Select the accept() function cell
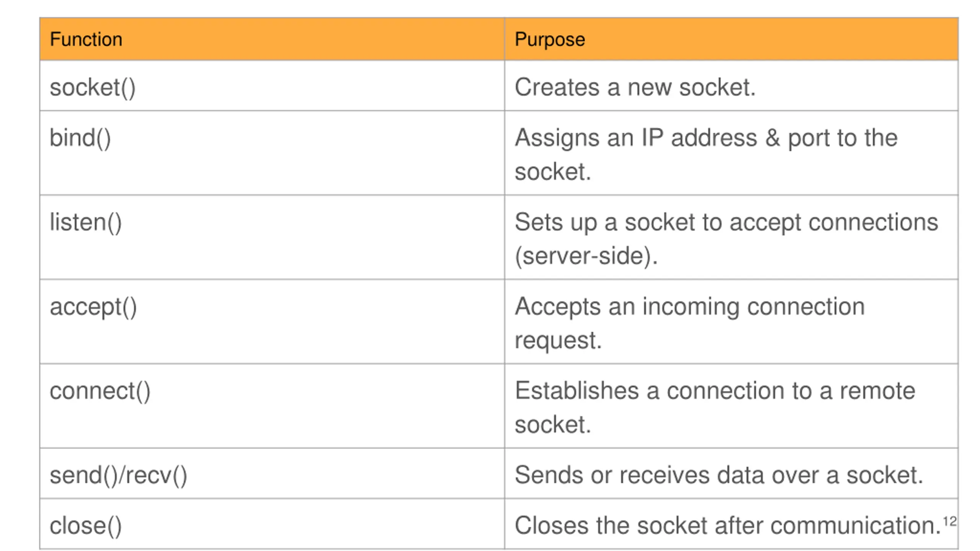The image size is (980, 551). point(272,322)
